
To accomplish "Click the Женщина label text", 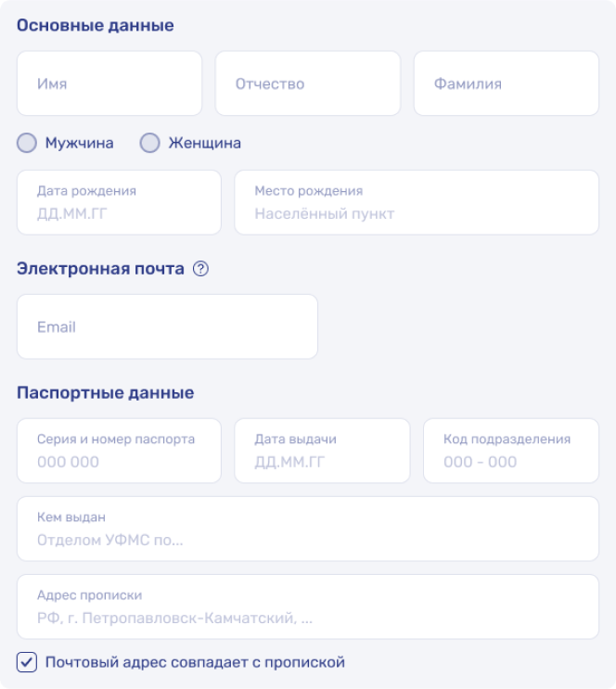I will (204, 143).
